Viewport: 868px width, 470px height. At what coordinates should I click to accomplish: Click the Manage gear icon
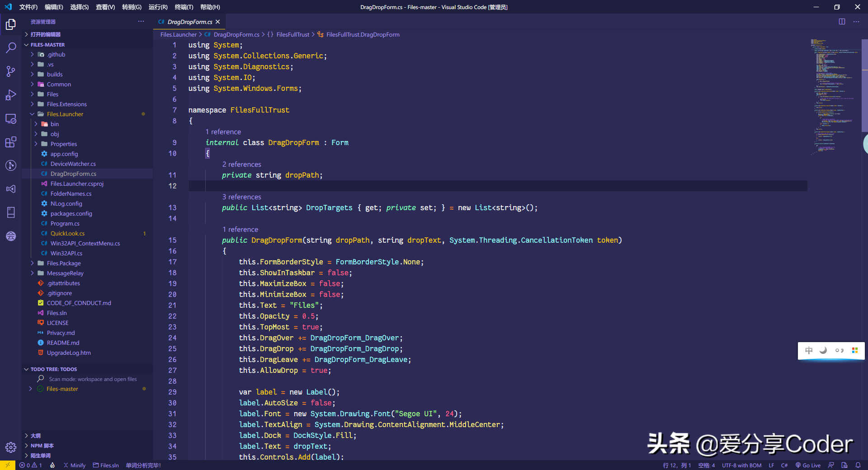(11, 447)
